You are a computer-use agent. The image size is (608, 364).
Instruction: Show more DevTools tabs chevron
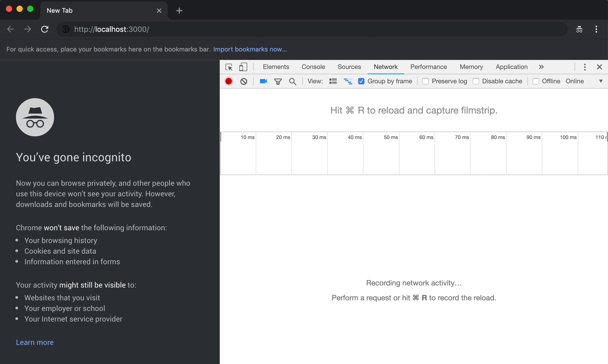coord(541,67)
